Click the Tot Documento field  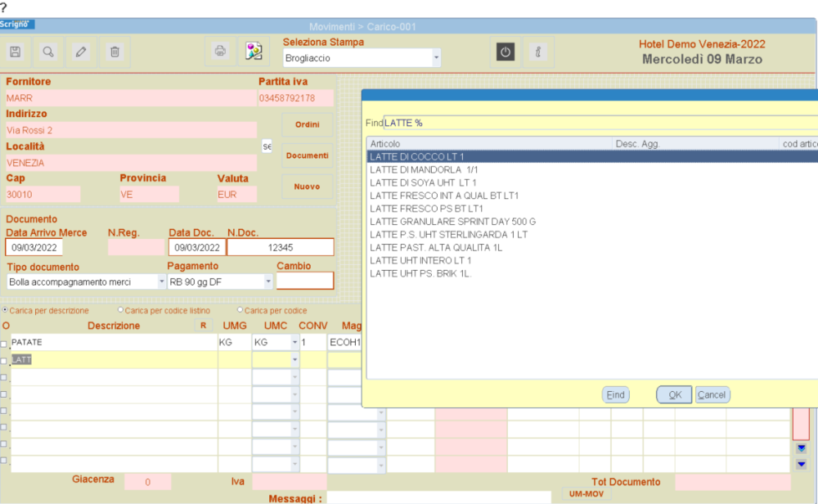point(733,483)
